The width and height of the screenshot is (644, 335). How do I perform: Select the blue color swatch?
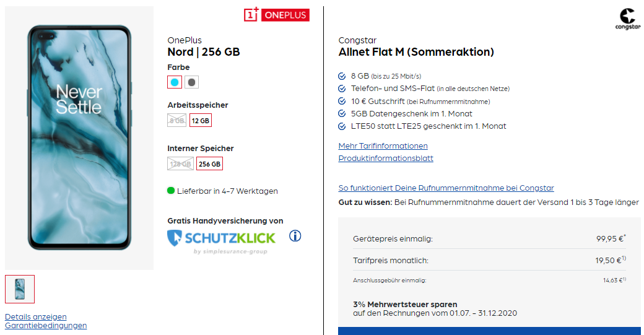(175, 82)
